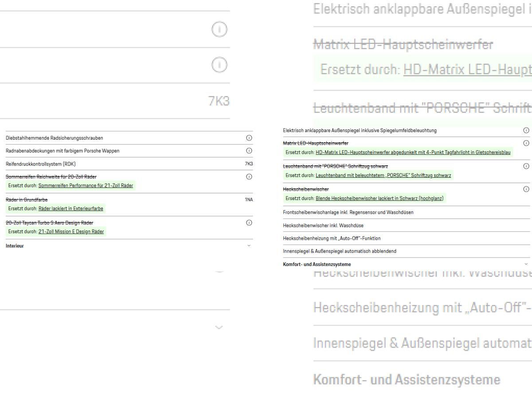Image resolution: width=532 pixels, height=399 pixels.
Task: Click struck-through Räder in Grundfarbe text
Action: point(27,200)
